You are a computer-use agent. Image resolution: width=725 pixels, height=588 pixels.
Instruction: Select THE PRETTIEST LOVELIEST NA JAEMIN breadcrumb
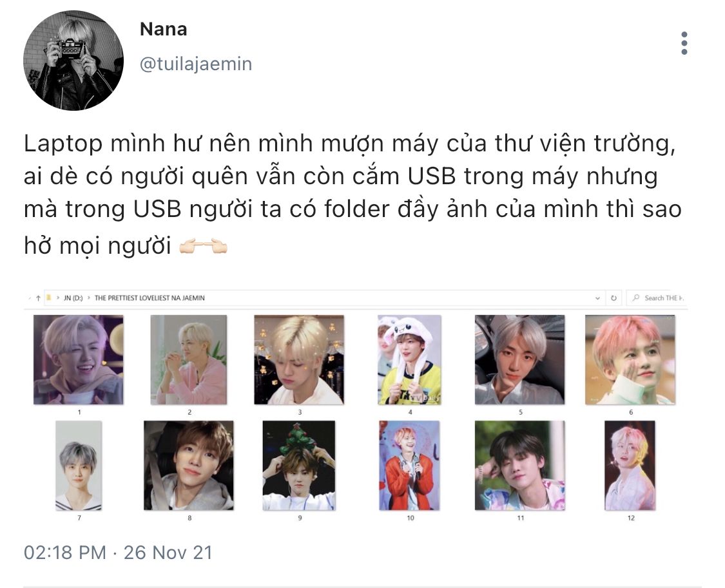coord(150,298)
